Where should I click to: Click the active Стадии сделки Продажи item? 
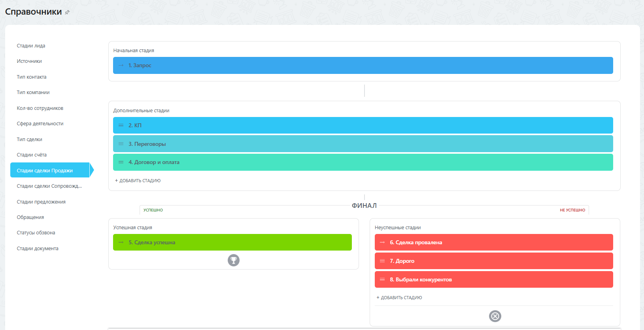tap(50, 170)
